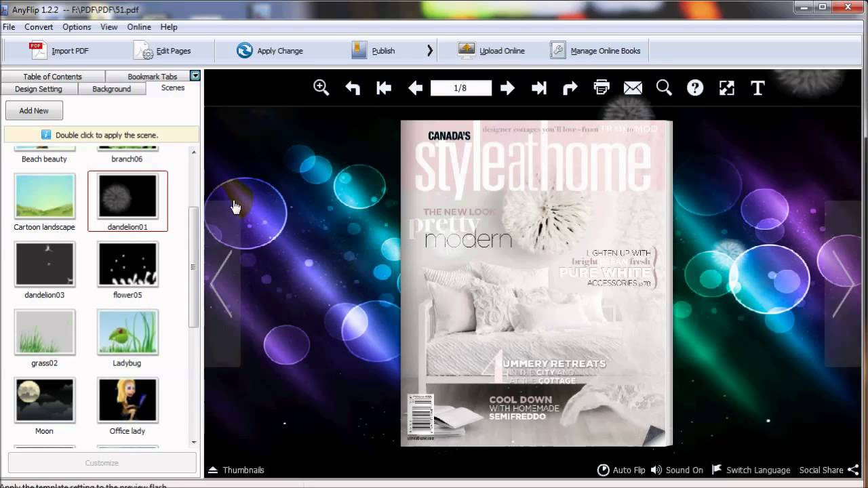Image resolution: width=868 pixels, height=488 pixels.
Task: Click the email envelope icon
Action: click(633, 87)
